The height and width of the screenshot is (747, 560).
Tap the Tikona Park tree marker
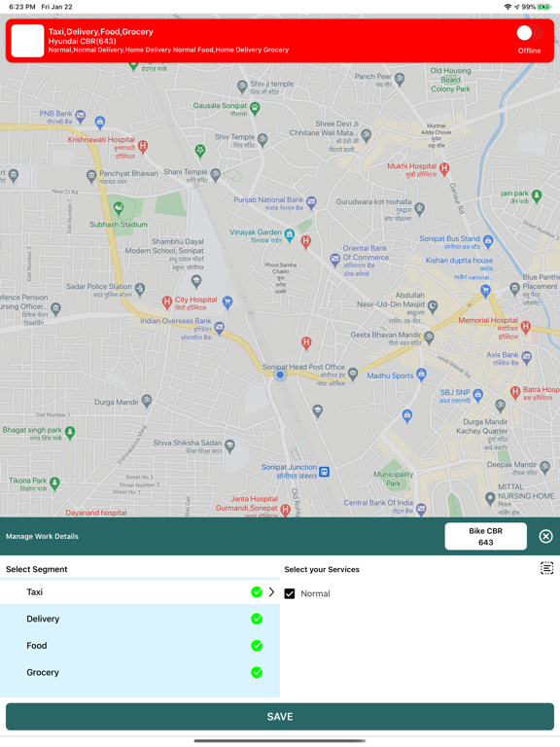click(x=54, y=483)
